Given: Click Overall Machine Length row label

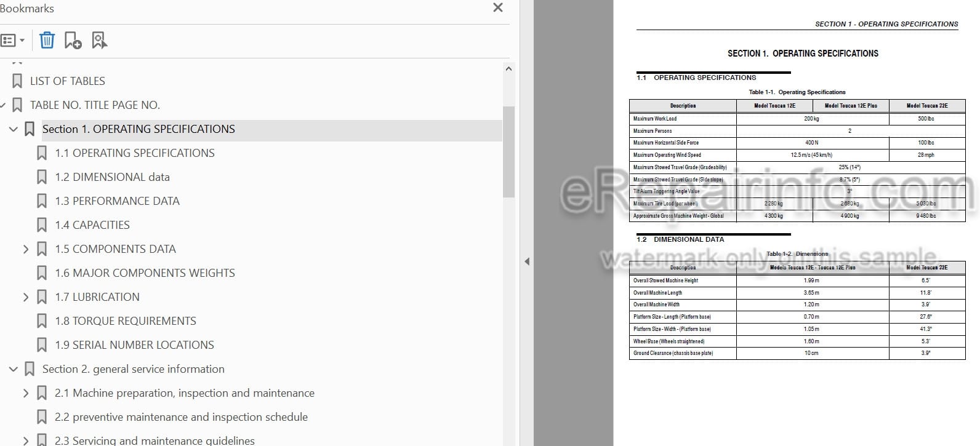Looking at the screenshot, I should coord(657,293).
